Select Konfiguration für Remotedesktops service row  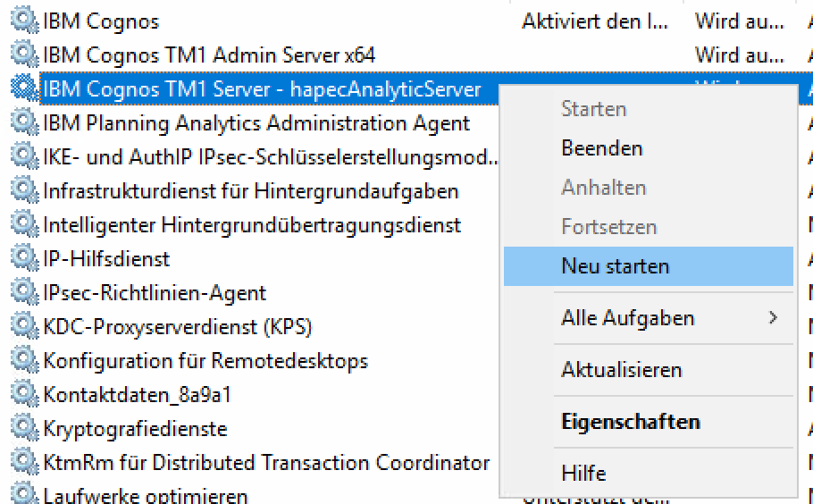[x=205, y=361]
